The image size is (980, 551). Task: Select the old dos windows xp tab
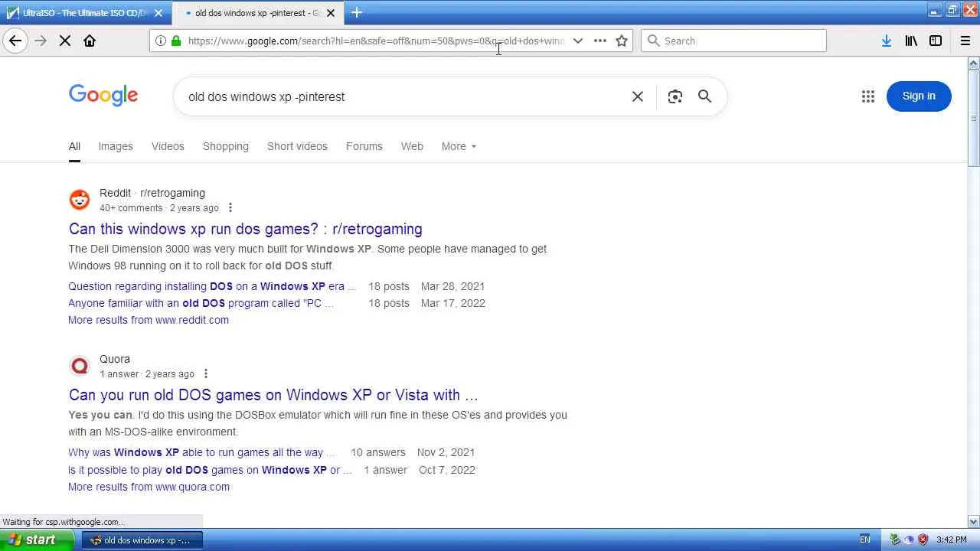tap(257, 13)
